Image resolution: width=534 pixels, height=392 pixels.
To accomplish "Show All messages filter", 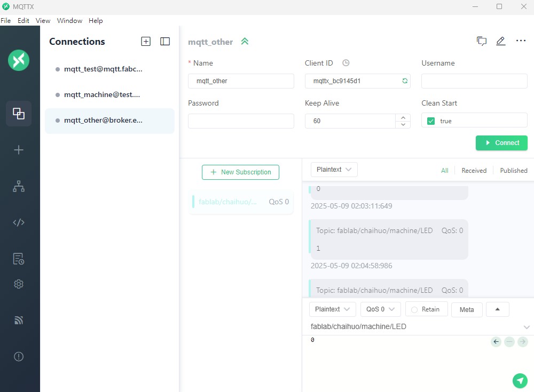I will pos(444,171).
